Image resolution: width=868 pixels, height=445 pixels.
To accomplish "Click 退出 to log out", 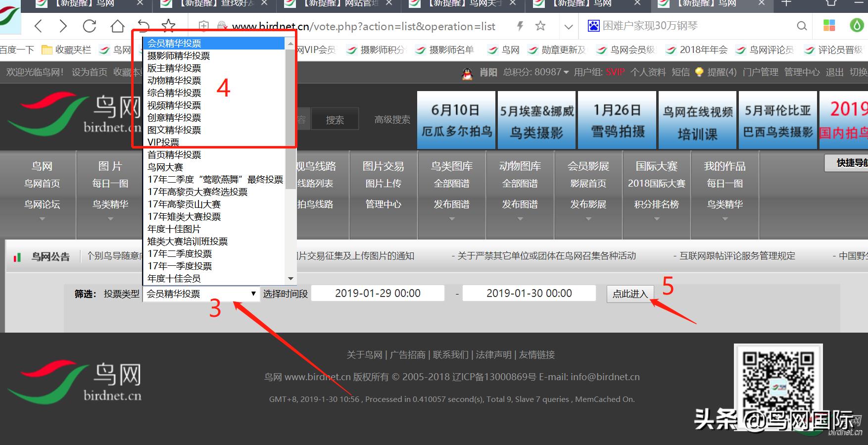I will 834,72.
